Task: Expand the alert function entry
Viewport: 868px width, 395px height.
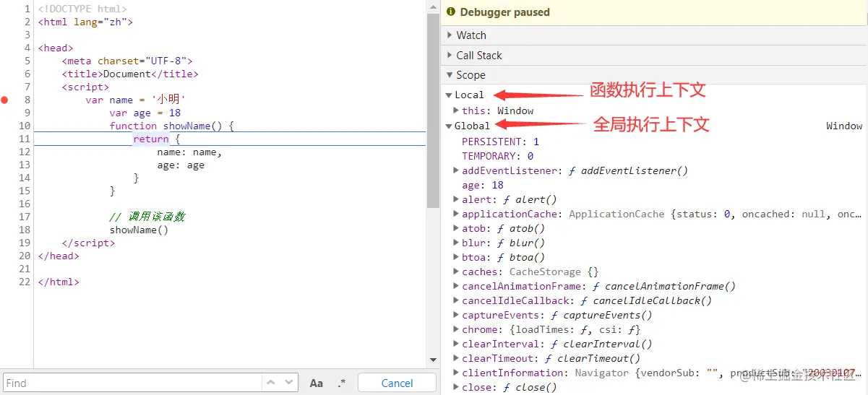Action: pyautogui.click(x=456, y=199)
